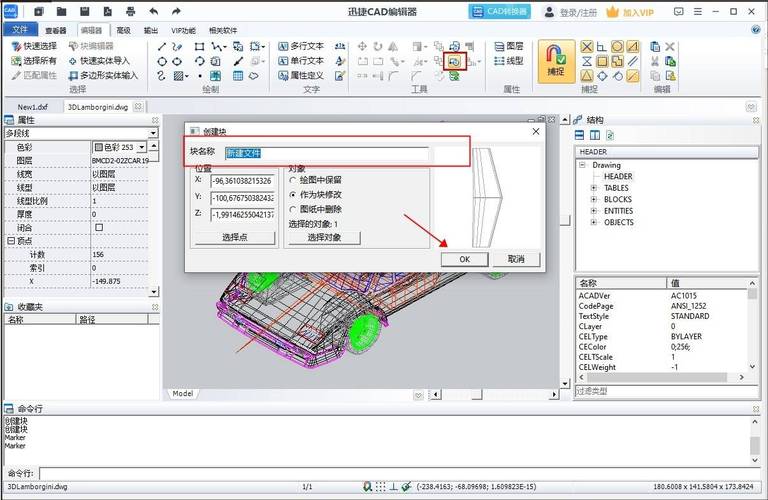Click the CAD转换器 converter button
768x500 pixels.
pyautogui.click(x=500, y=12)
